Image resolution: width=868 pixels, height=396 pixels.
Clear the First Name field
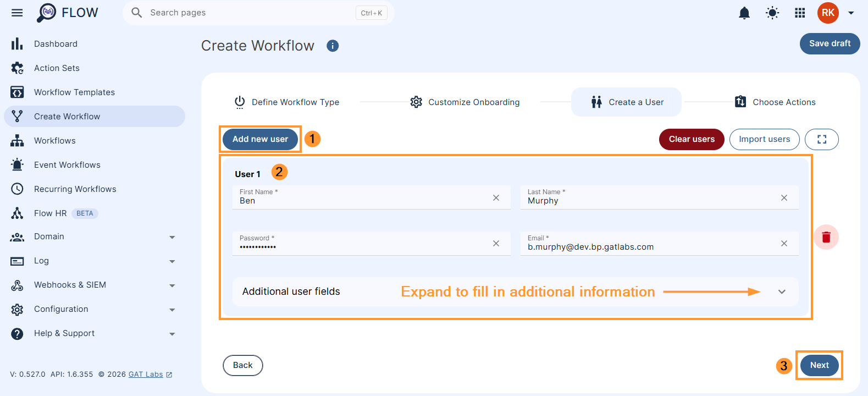click(496, 198)
